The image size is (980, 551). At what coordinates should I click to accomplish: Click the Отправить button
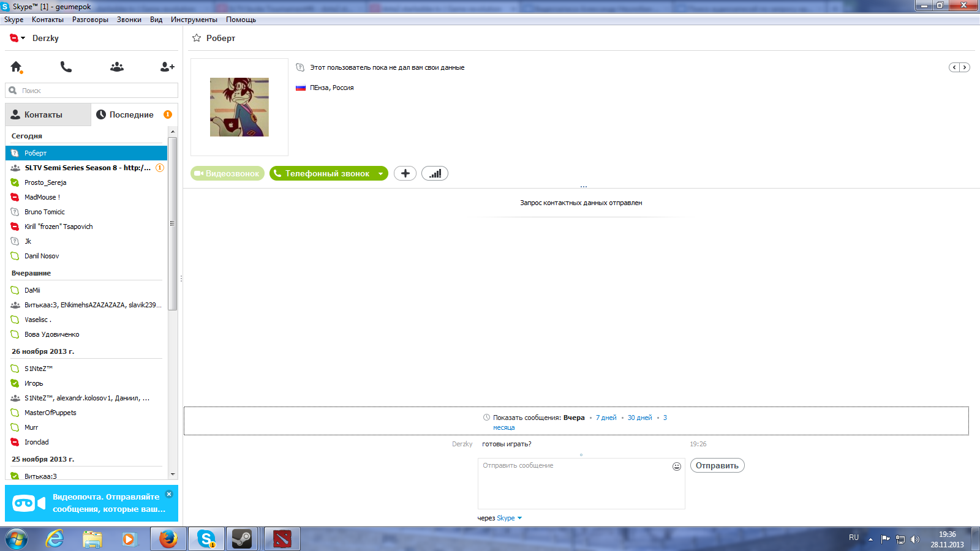[x=717, y=465]
